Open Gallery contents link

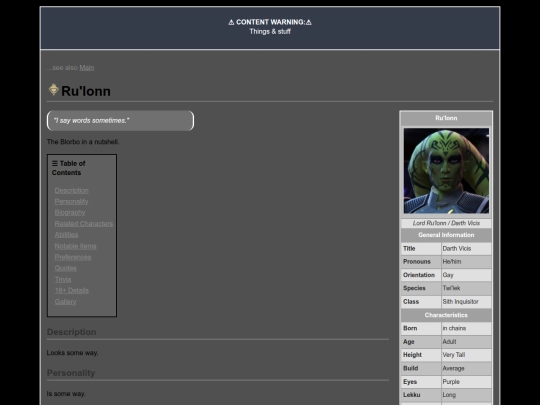click(65, 302)
